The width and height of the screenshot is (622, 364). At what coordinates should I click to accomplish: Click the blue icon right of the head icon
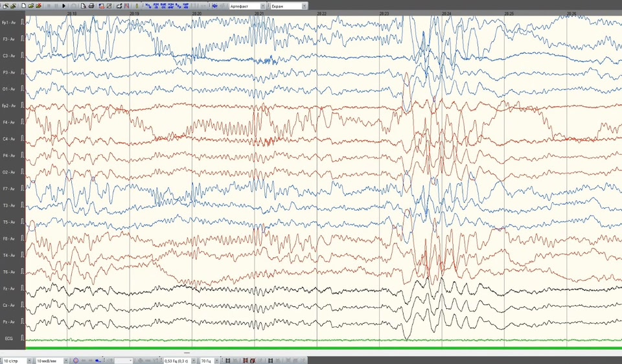point(98,361)
